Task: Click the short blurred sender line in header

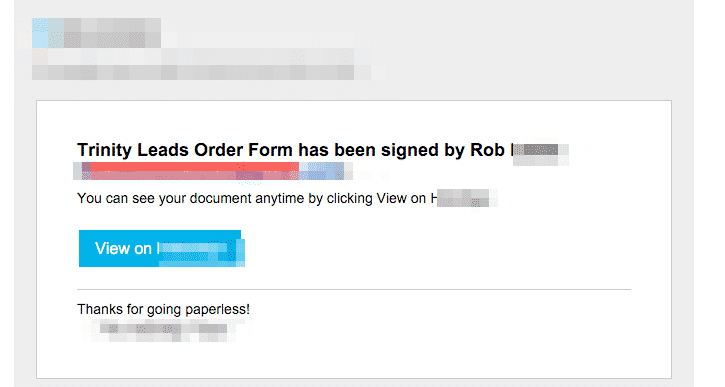Action: coord(193,56)
